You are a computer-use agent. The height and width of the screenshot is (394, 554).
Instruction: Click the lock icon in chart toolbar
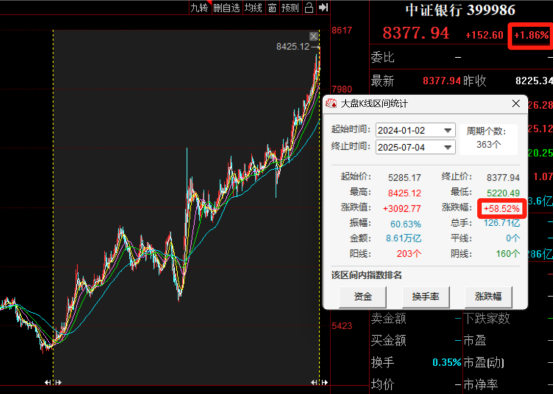309,8
